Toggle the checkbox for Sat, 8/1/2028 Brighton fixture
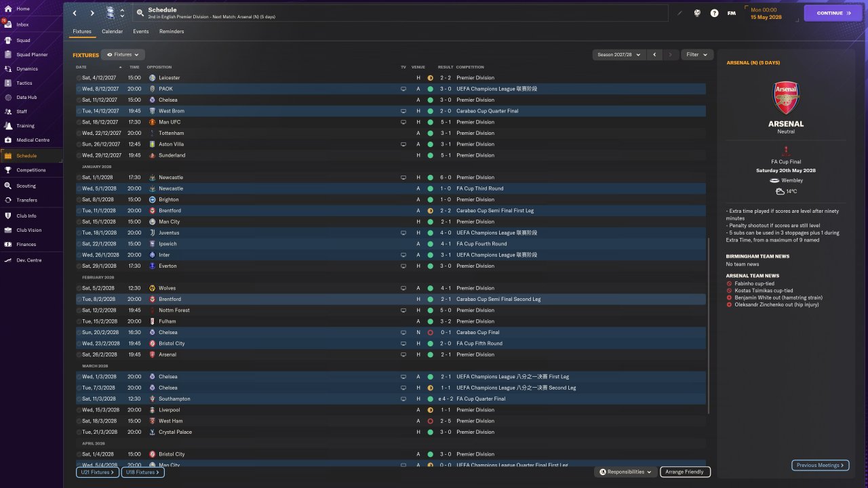The image size is (868, 488). point(79,200)
